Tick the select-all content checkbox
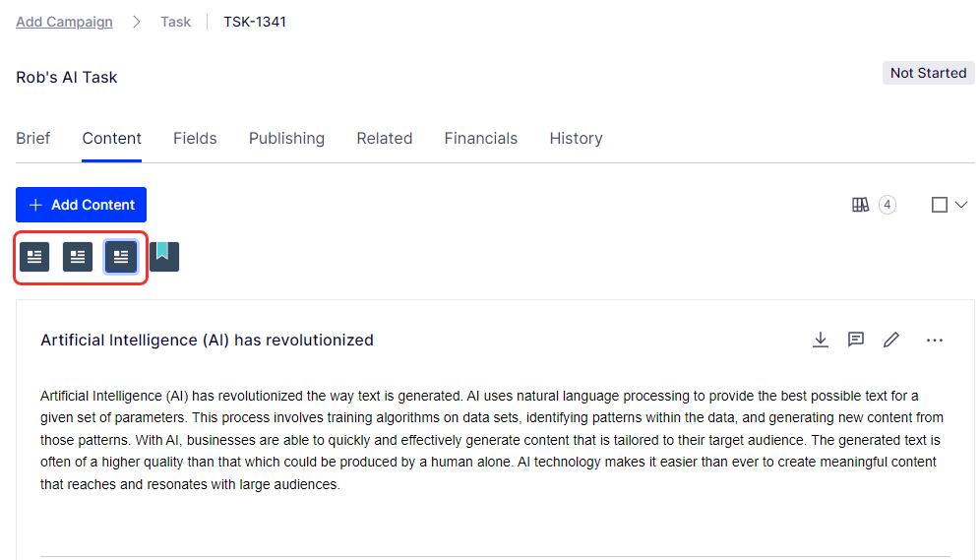 (940, 205)
